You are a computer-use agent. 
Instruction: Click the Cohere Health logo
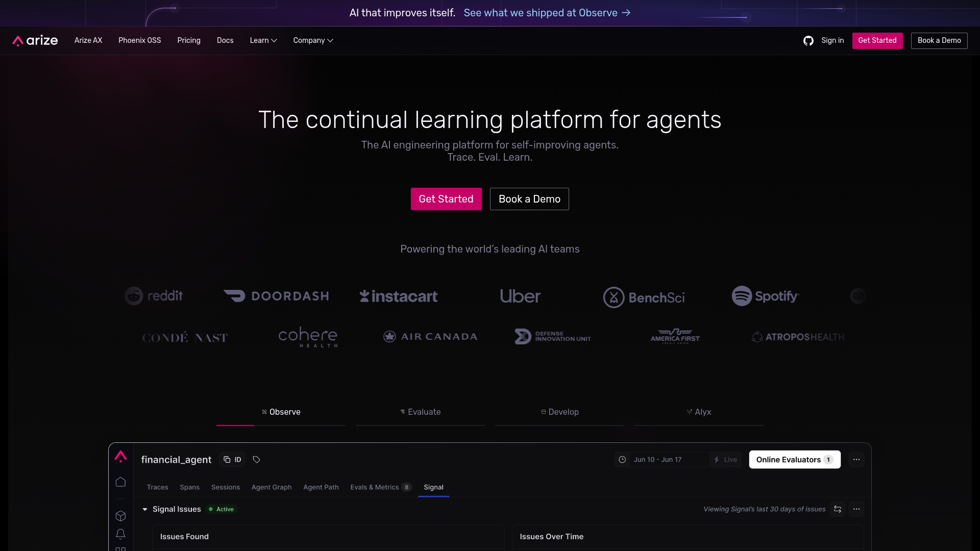308,337
